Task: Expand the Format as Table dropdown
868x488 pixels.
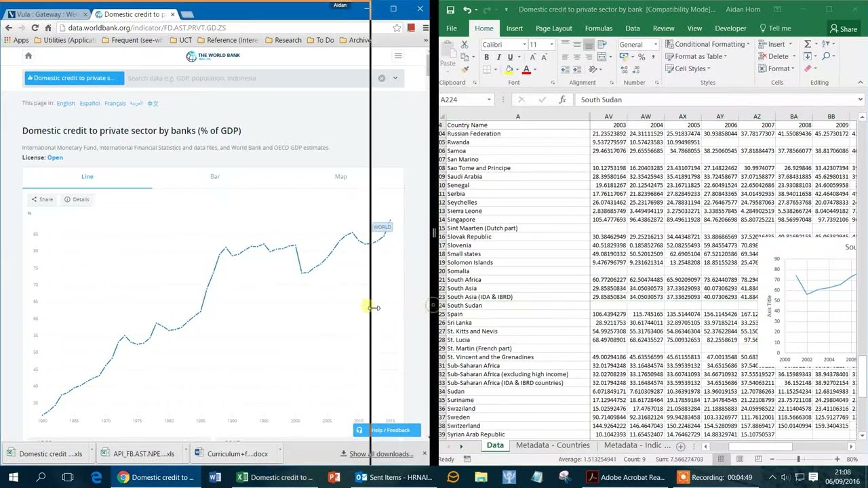Action: 726,57
